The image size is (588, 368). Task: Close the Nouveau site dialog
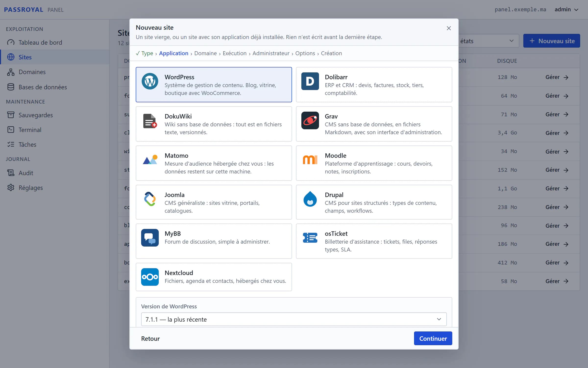pyautogui.click(x=449, y=28)
